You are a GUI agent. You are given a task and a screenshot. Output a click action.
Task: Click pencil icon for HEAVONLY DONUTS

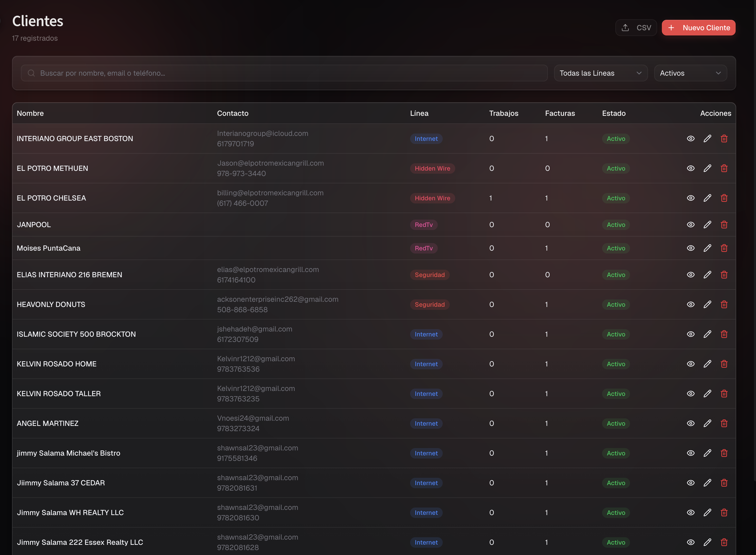[x=707, y=304]
